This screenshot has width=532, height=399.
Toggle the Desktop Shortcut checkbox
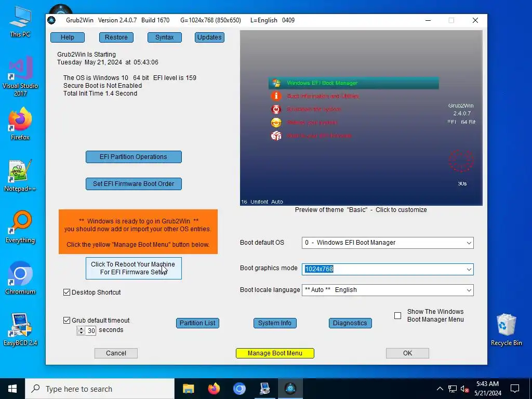point(67,292)
